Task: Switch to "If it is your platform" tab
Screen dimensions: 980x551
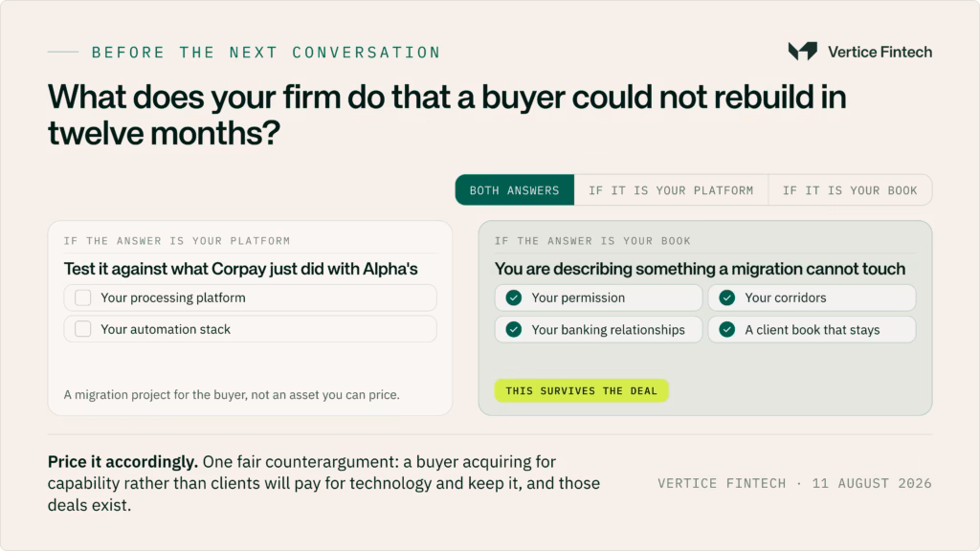Action: coord(671,190)
